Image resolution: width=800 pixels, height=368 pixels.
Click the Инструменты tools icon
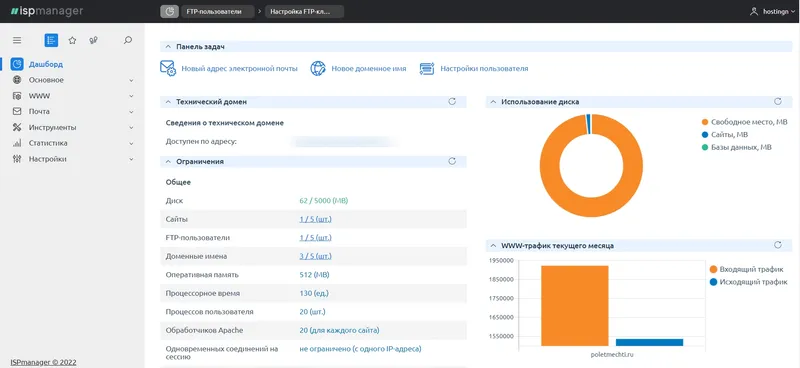point(17,127)
